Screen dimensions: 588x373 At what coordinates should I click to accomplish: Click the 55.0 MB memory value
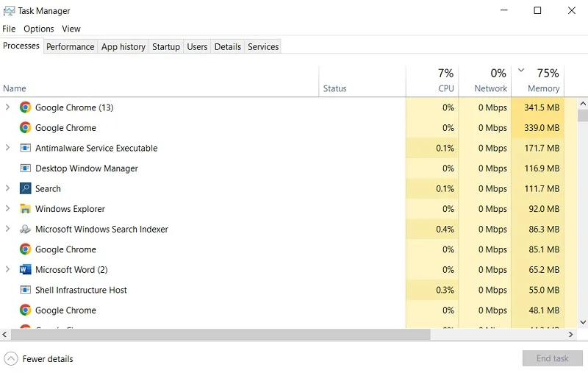point(544,290)
